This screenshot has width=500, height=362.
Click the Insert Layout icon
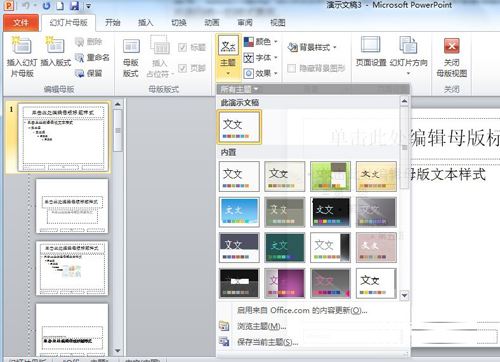point(55,46)
